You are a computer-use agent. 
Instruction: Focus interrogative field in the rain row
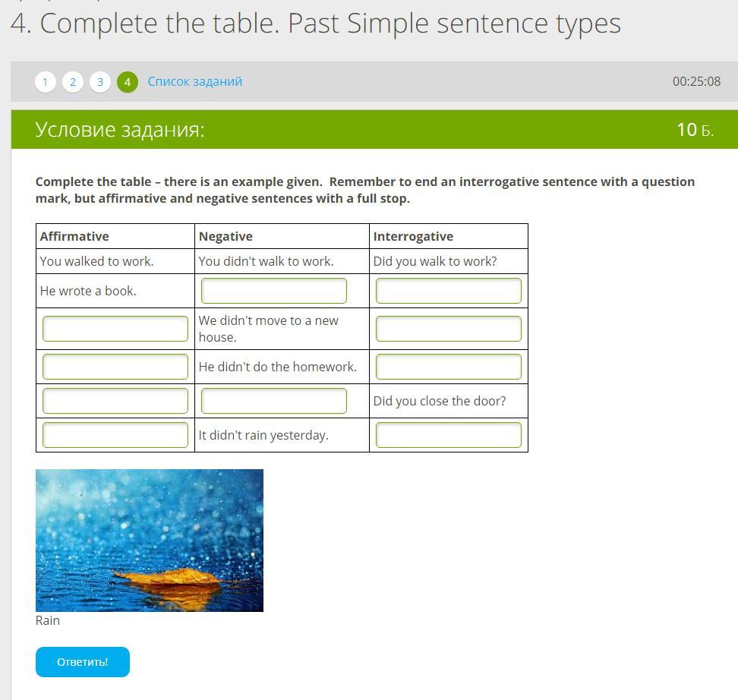point(449,435)
